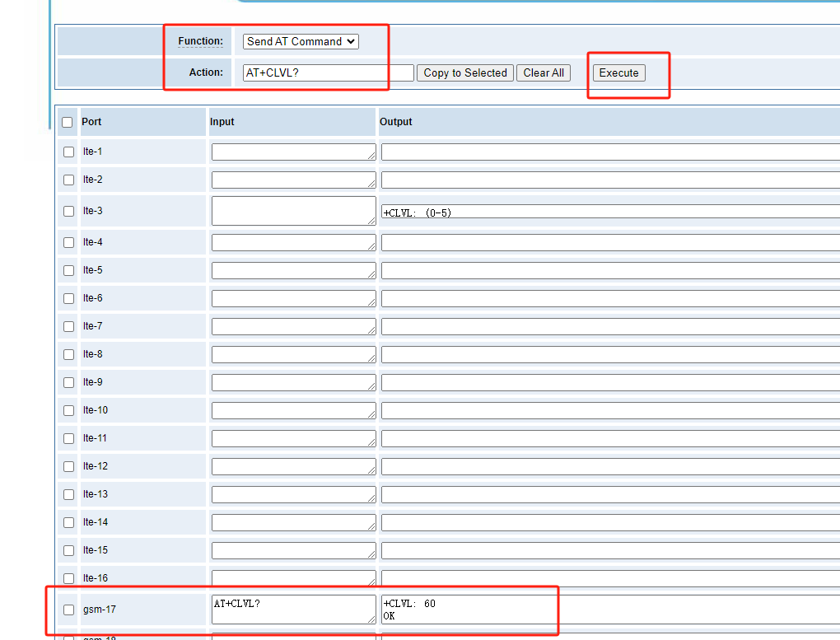Image resolution: width=840 pixels, height=640 pixels.
Task: Click the Input column header
Action: (x=222, y=122)
